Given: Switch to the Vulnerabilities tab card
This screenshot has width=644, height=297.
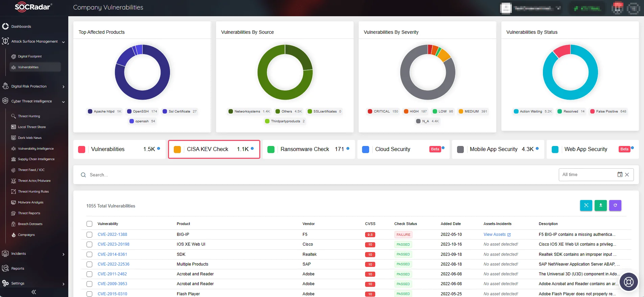Looking at the screenshot, I should pyautogui.click(x=119, y=149).
